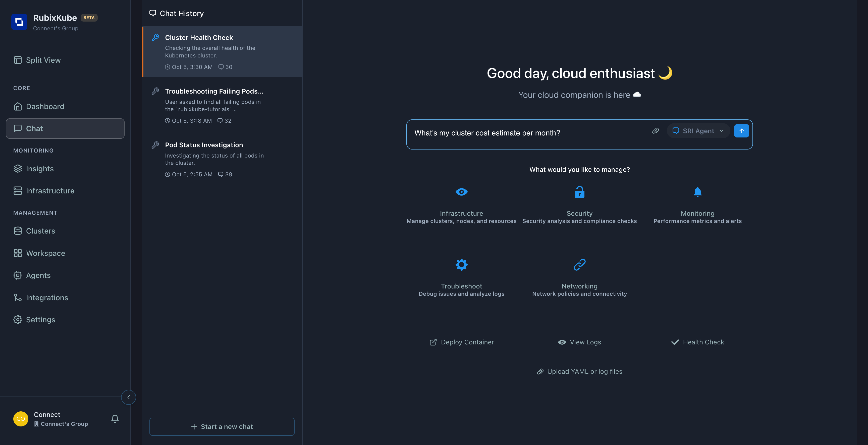Open the SRI Agent dropdown
The image size is (868, 445).
click(698, 131)
